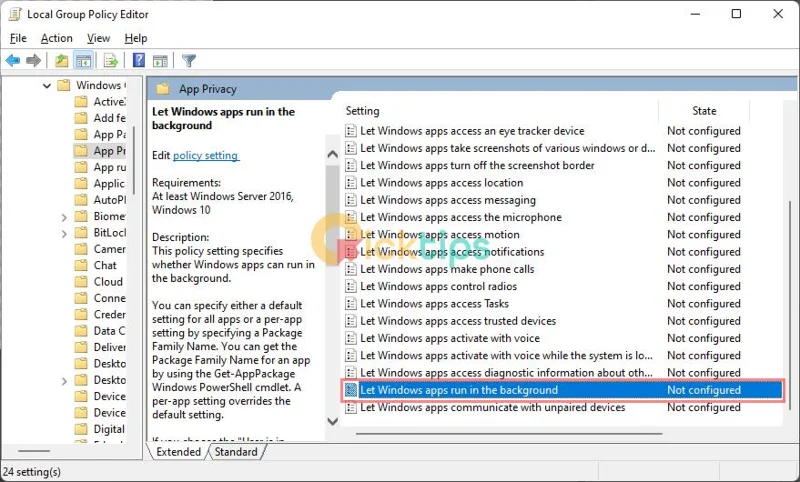Select the Applic tree folder
This screenshot has width=800, height=482.
pyautogui.click(x=100, y=184)
